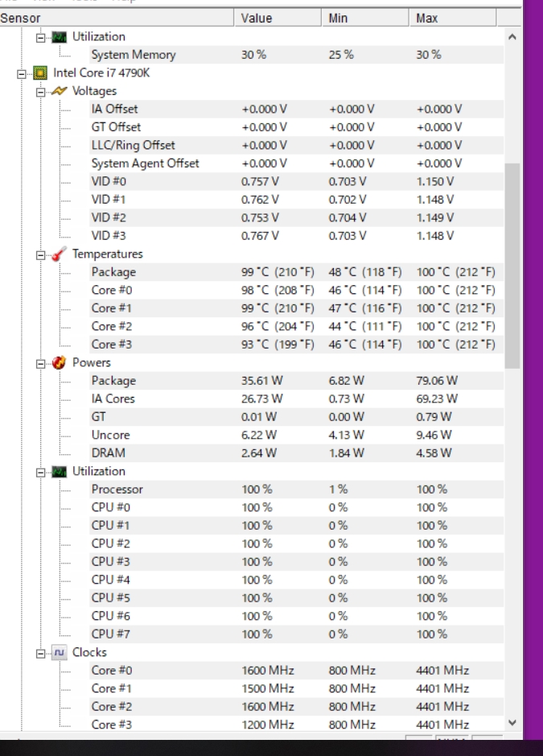This screenshot has width=543, height=756.
Task: Collapse the Powers section
Action: [x=41, y=363]
